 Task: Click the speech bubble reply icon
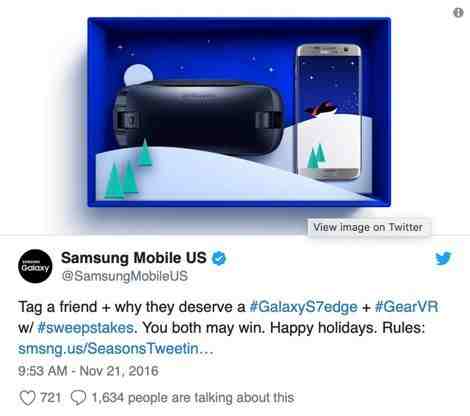click(x=79, y=398)
